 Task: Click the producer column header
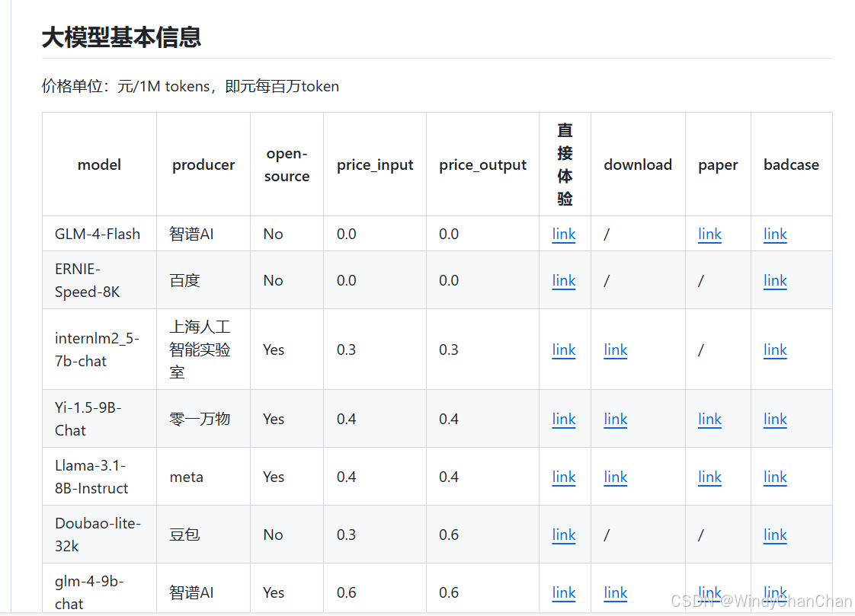point(203,165)
